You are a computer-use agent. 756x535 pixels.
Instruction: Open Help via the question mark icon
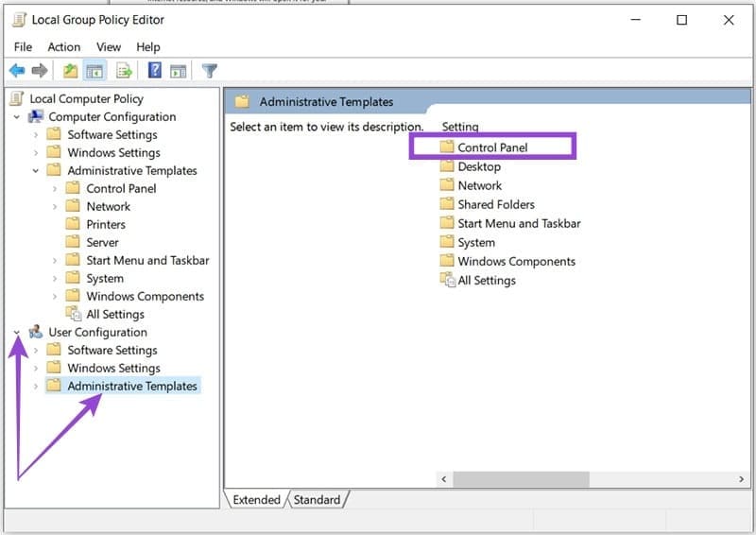155,71
